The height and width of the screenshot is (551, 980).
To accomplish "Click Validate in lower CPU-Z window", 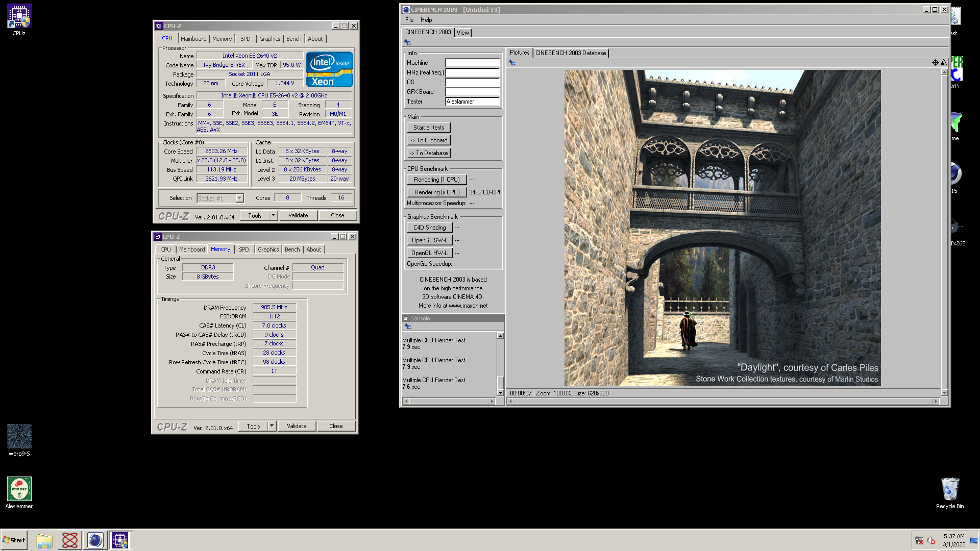I will coord(297,426).
